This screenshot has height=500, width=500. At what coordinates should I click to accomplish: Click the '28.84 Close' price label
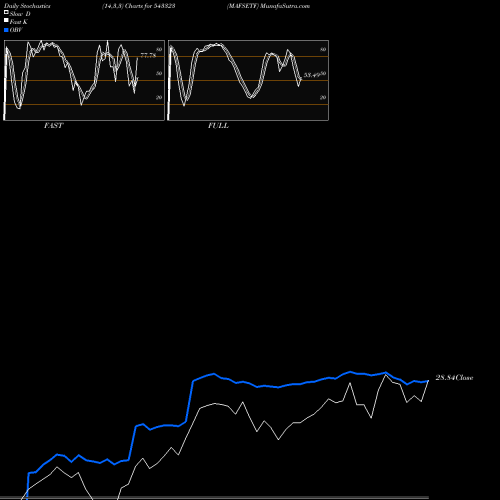pos(454,378)
